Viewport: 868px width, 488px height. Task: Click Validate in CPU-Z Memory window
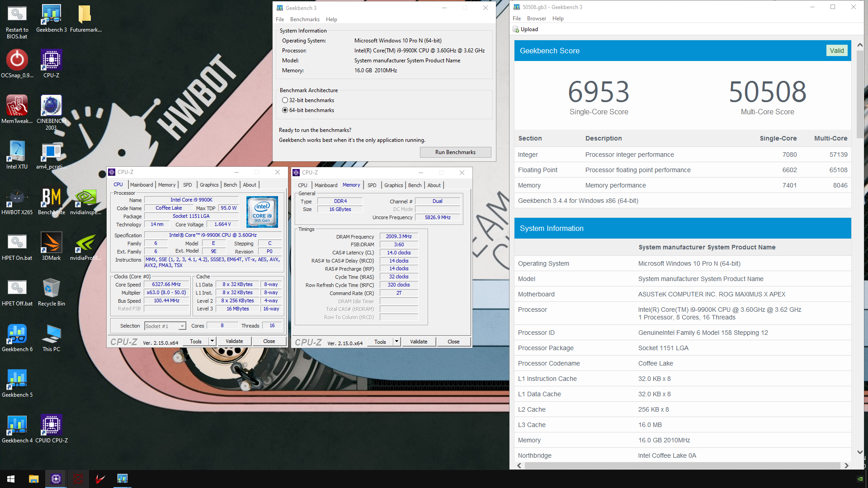(x=419, y=342)
